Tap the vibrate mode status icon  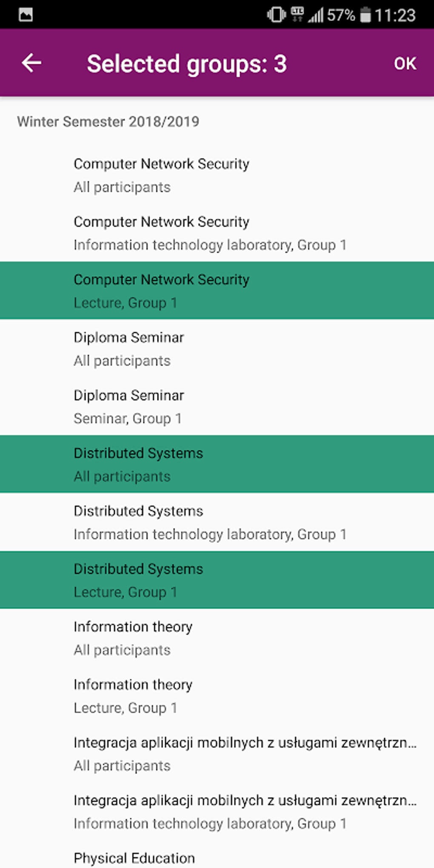pos(276,15)
